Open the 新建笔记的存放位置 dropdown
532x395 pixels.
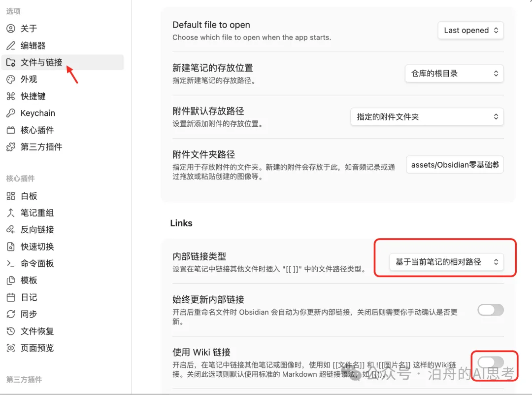coord(454,73)
